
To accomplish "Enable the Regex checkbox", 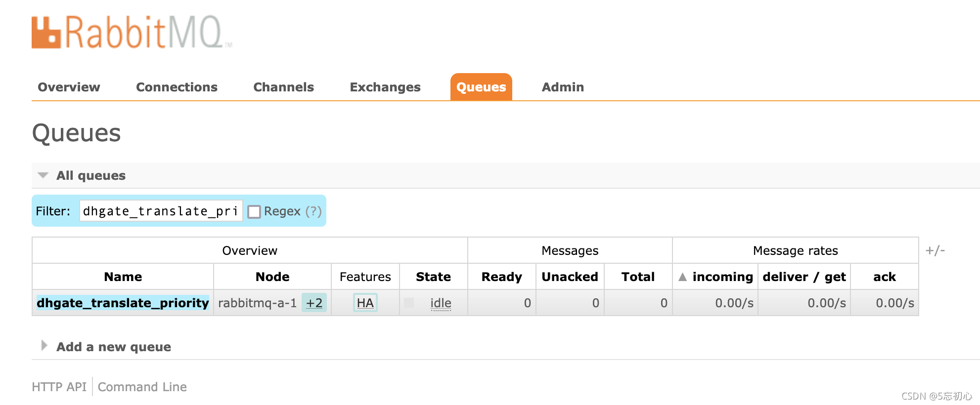I will click(254, 212).
